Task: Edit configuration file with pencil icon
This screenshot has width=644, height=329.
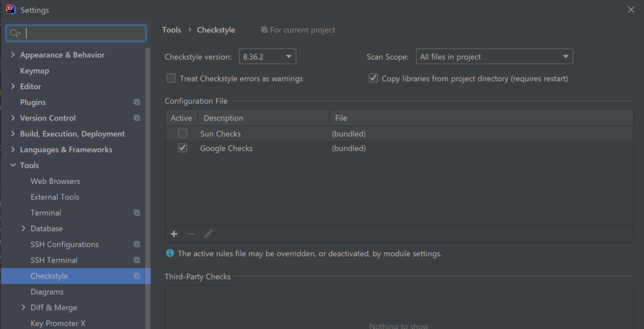Action: coord(208,234)
